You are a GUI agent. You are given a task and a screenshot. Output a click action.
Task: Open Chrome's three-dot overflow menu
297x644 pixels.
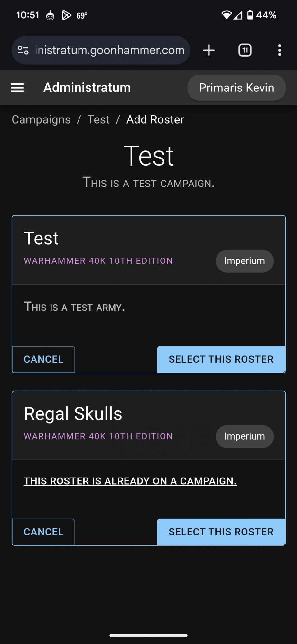click(279, 50)
